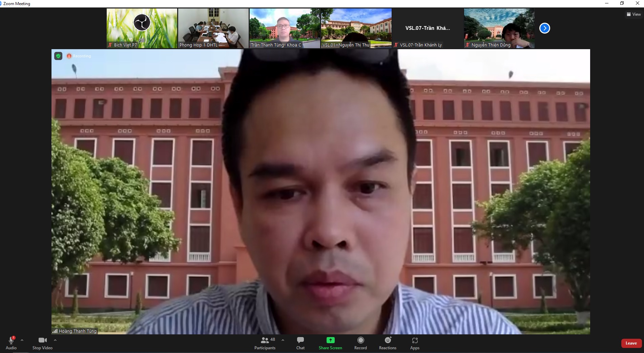This screenshot has width=644, height=353.
Task: Open the Reactions menu
Action: 388,343
